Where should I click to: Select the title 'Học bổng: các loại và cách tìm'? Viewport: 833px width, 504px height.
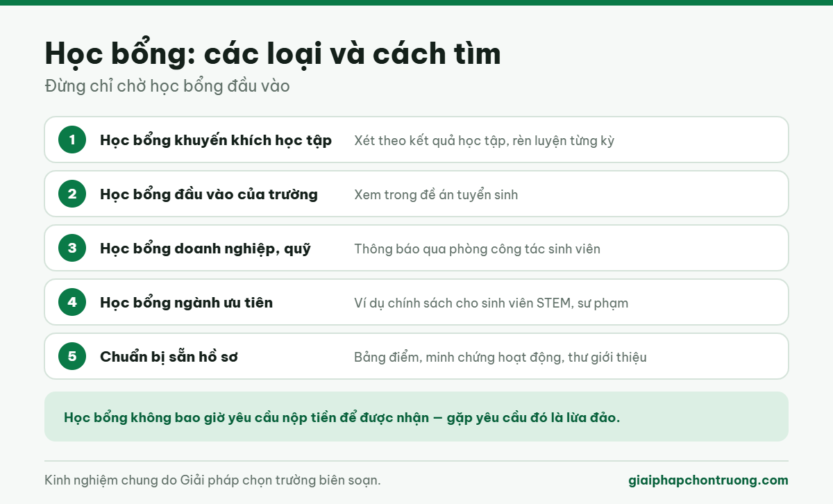pos(273,53)
